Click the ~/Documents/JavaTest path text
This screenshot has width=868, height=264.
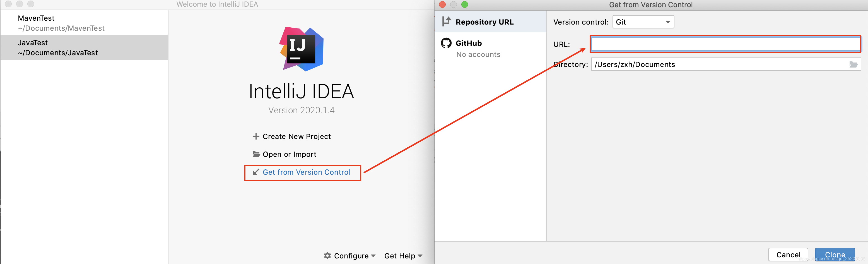[x=58, y=53]
